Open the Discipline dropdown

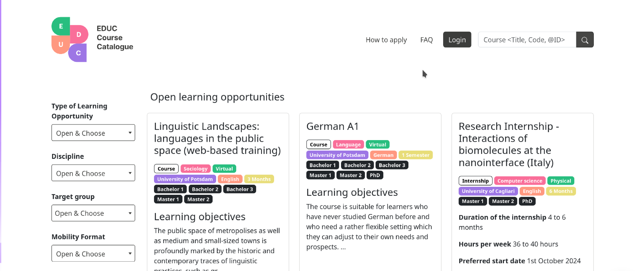click(x=93, y=173)
